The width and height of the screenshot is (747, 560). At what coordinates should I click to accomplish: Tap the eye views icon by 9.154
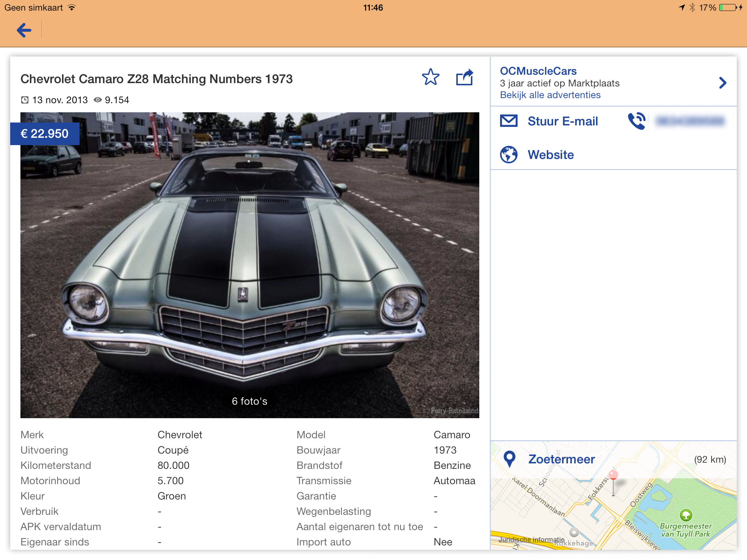[97, 100]
